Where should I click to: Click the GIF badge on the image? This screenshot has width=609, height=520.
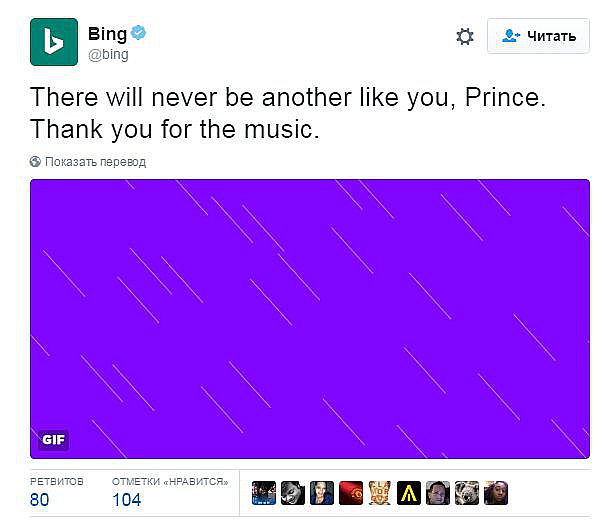point(54,438)
